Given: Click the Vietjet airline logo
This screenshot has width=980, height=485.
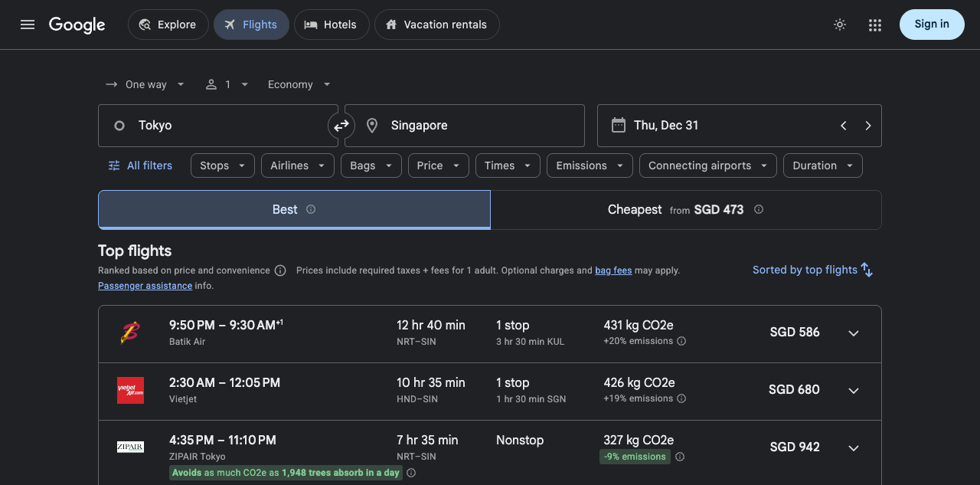Looking at the screenshot, I should pos(130,391).
